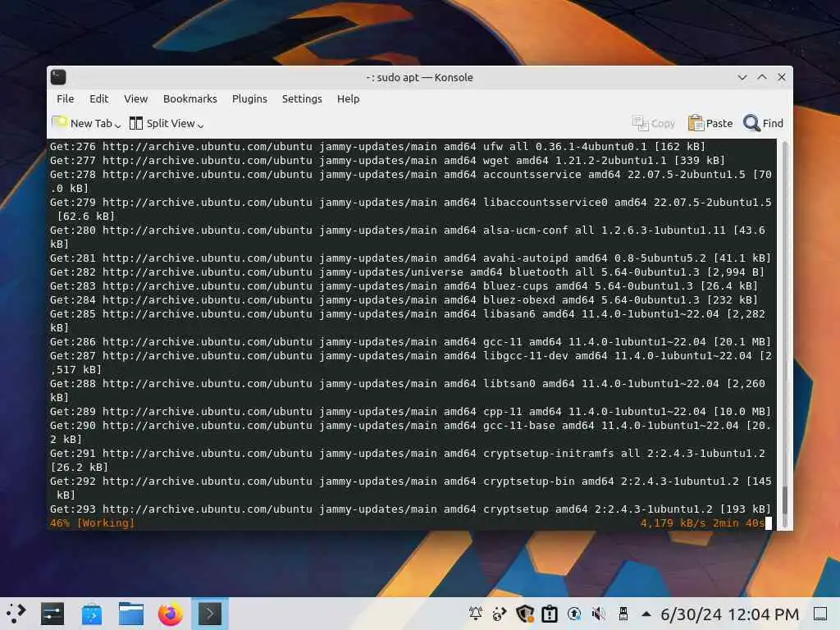Click the Paste toolbar button
The width and height of the screenshot is (840, 630).
pos(710,123)
